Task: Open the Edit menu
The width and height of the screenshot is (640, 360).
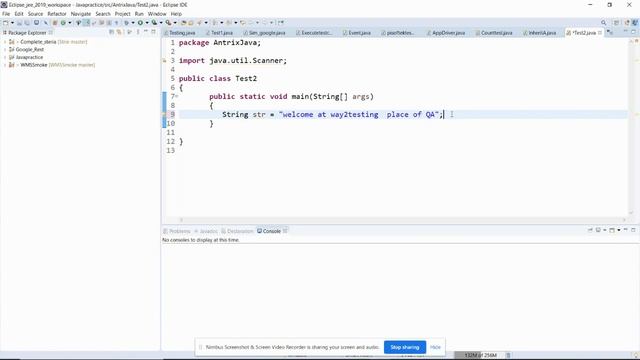Action: 19,14
